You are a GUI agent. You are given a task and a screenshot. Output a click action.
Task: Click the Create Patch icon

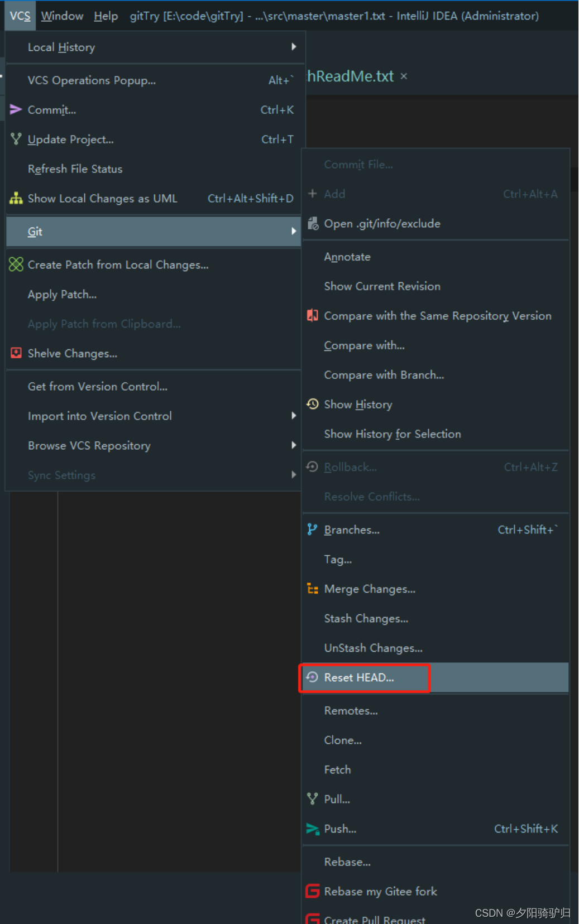click(16, 264)
